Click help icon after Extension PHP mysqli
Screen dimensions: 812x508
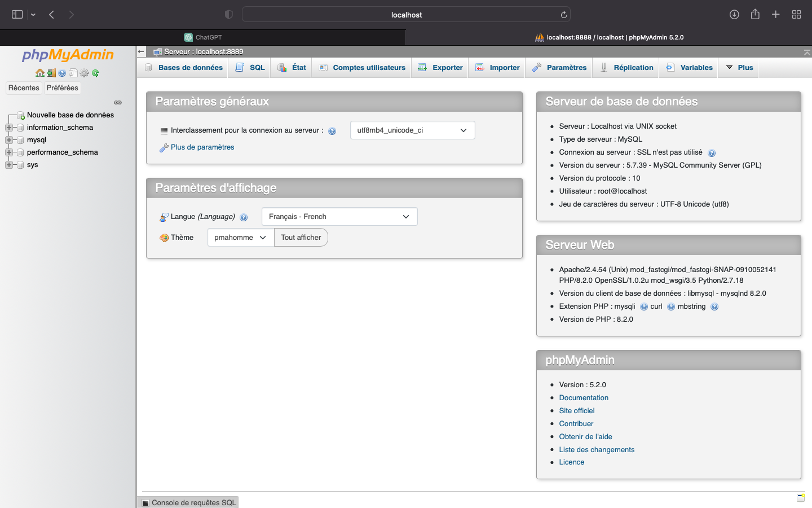coord(644,307)
